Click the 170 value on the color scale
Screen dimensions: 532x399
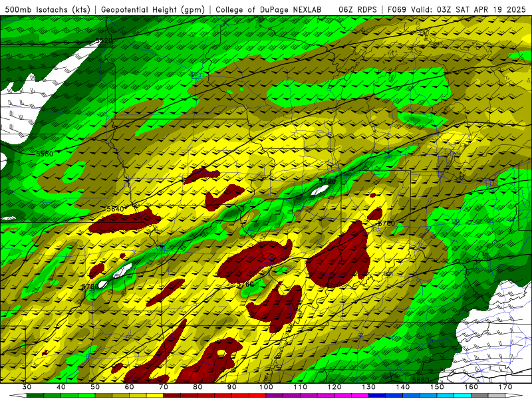[505, 387]
